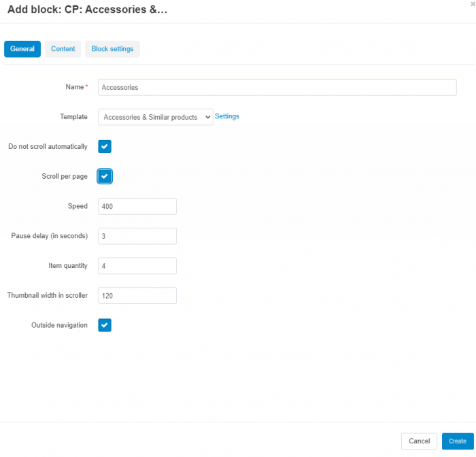The height and width of the screenshot is (457, 476).
Task: Toggle the Scroll per page checkbox
Action: coord(105,176)
